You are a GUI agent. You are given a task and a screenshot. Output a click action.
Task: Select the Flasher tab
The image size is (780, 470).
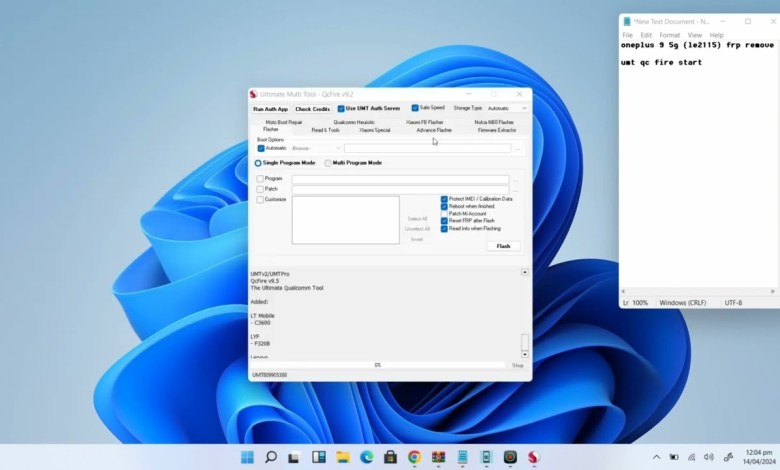point(271,129)
